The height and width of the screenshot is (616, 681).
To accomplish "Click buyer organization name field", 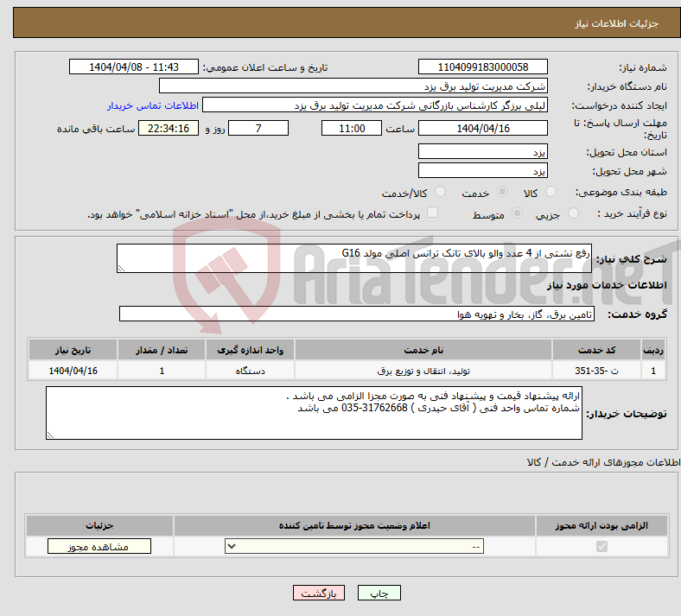I will click(x=353, y=86).
